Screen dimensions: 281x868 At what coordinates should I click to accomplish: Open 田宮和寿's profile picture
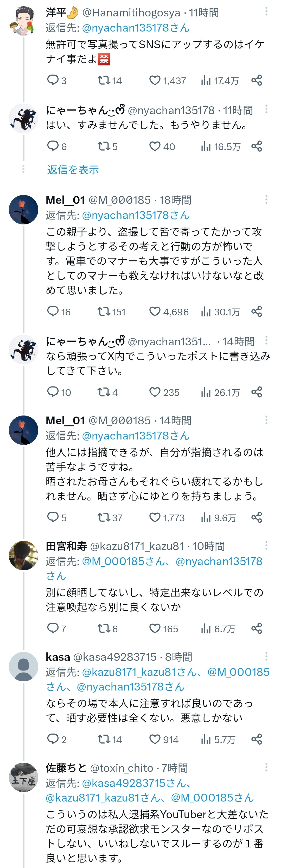23,555
